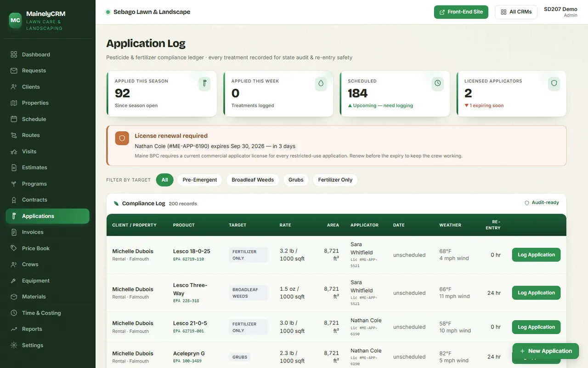Viewport: 588px width, 368px height.
Task: Click the Schedule calendar icon
Action: 14,119
